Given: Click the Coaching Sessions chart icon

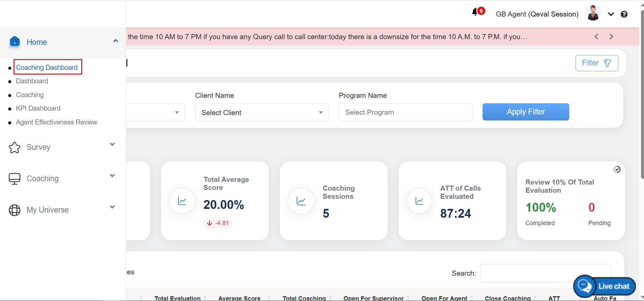Looking at the screenshot, I should pyautogui.click(x=301, y=201).
